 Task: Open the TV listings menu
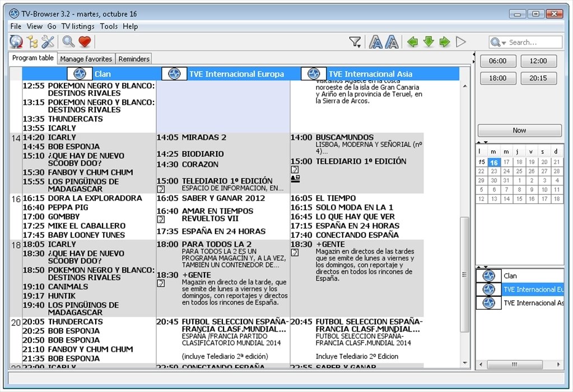coord(77,26)
